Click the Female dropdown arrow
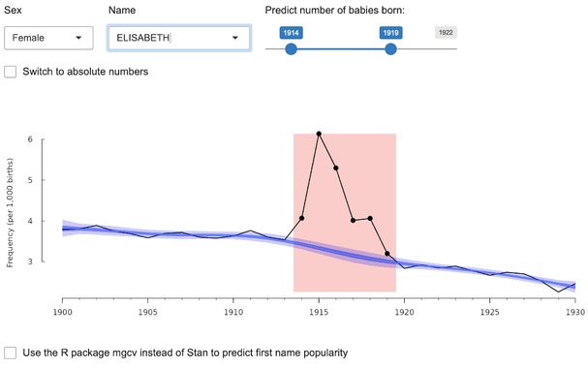588x368 pixels. coord(78,38)
